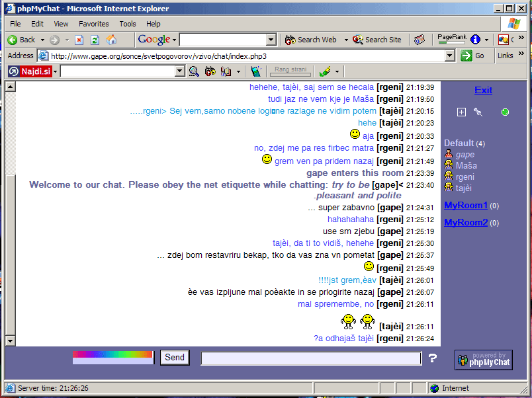The height and width of the screenshot is (398, 532).
Task: Open the Search Web dropdown arrow
Action: pyautogui.click(x=346, y=40)
